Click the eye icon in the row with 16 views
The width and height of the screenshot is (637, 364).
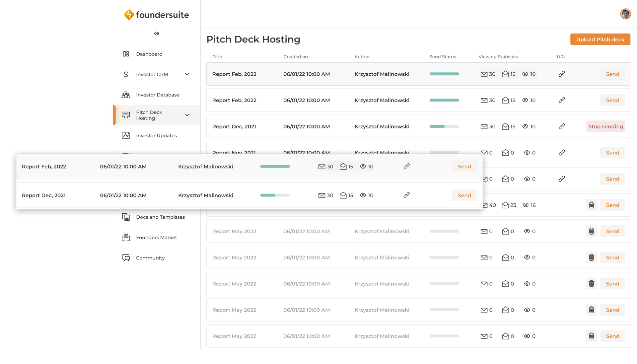[526, 205]
